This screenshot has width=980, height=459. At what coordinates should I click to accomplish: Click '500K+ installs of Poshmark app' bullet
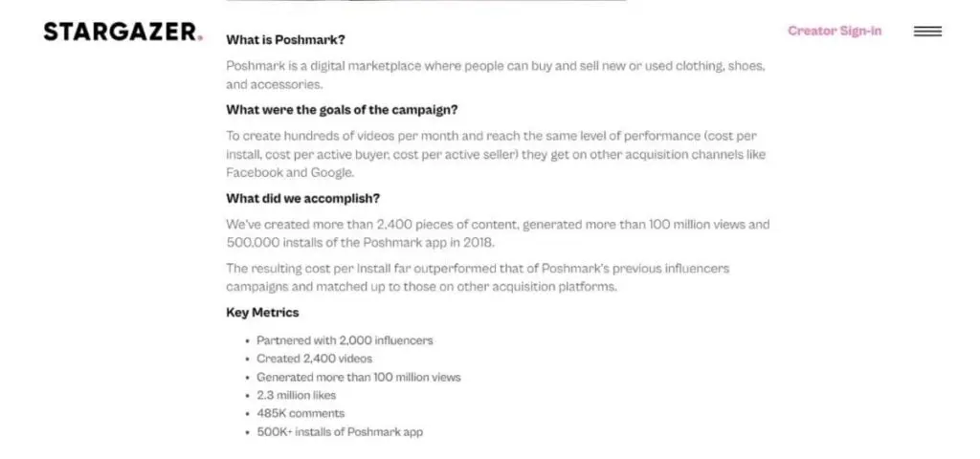(340, 431)
